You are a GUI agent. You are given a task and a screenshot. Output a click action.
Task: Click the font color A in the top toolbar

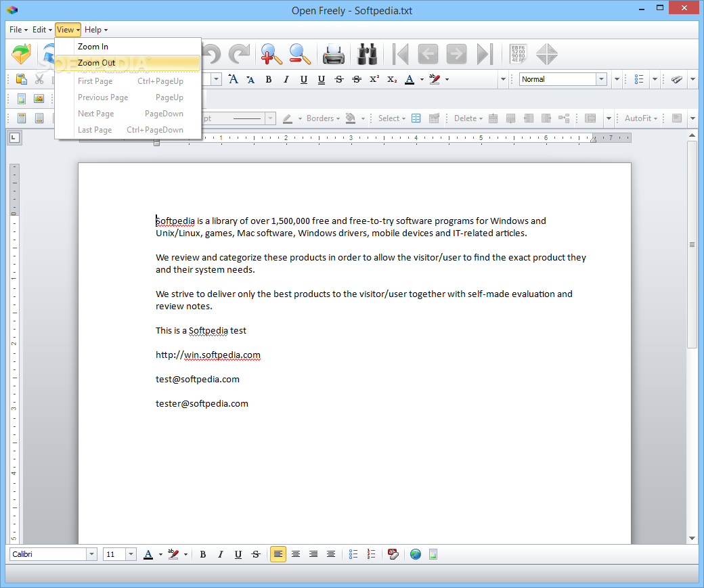tap(410, 79)
